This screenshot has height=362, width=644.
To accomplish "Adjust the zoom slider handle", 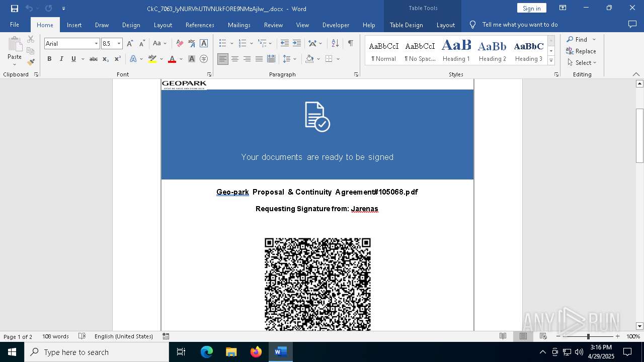I will tap(588, 336).
